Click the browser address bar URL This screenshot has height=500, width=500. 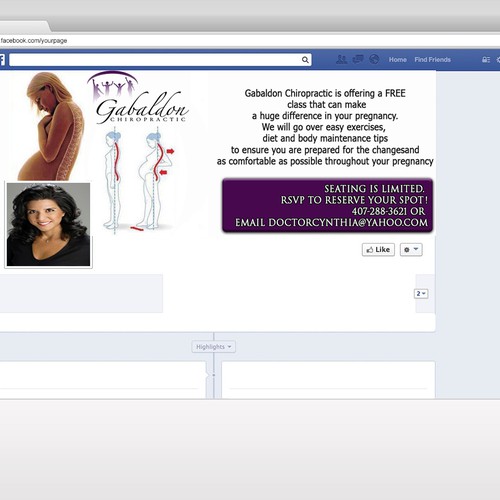click(x=34, y=41)
